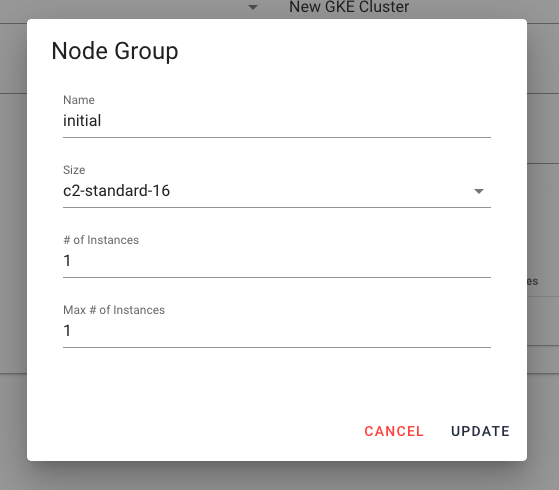Click the Cancel button
The height and width of the screenshot is (490, 559).
(394, 432)
